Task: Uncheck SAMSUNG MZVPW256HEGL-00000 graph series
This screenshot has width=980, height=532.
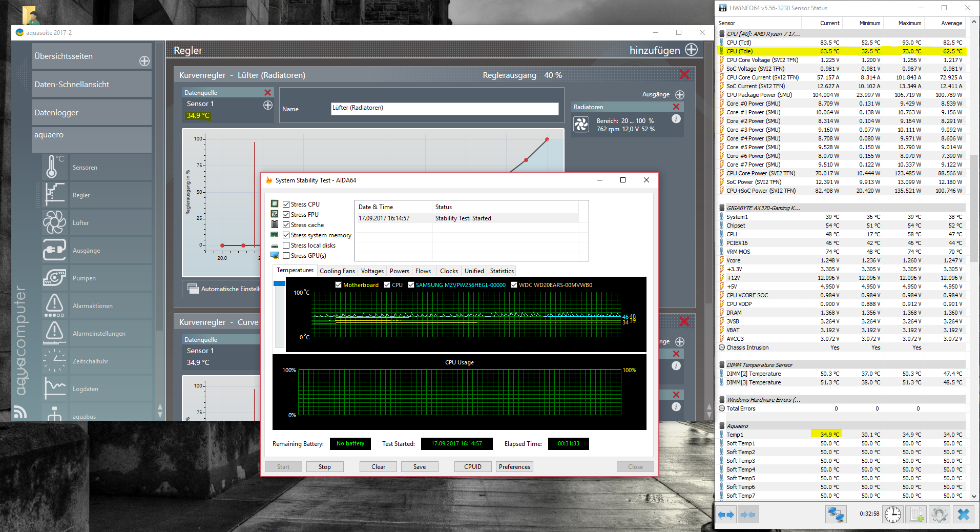Action: [x=411, y=285]
